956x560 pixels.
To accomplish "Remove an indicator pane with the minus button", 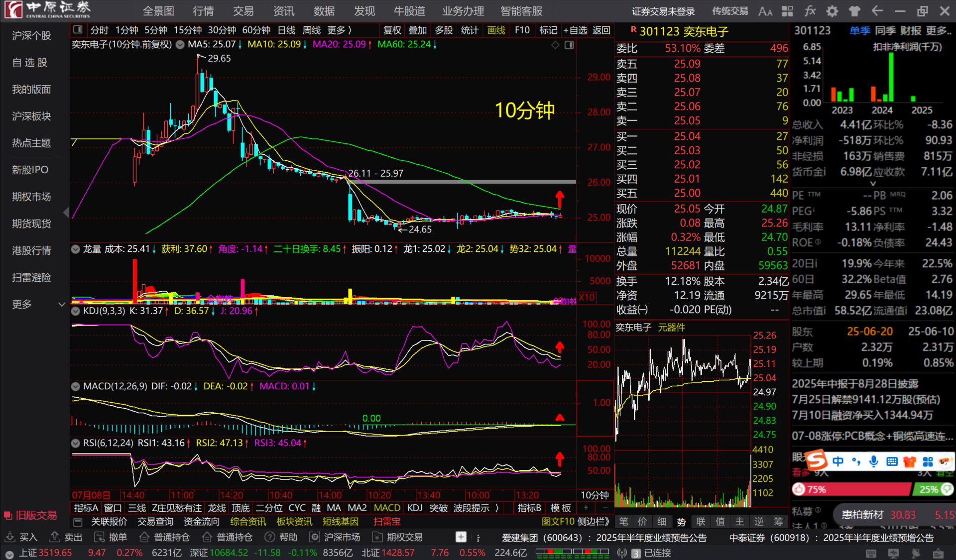I will [605, 507].
